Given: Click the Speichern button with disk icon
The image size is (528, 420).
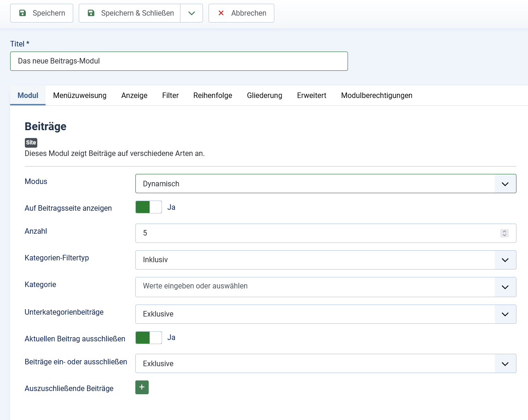Looking at the screenshot, I should pos(42,13).
